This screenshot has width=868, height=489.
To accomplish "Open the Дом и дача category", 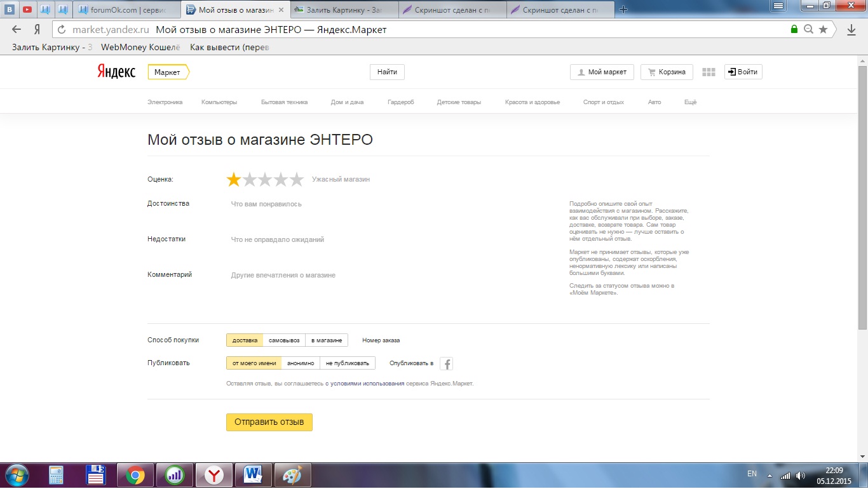I will point(347,102).
